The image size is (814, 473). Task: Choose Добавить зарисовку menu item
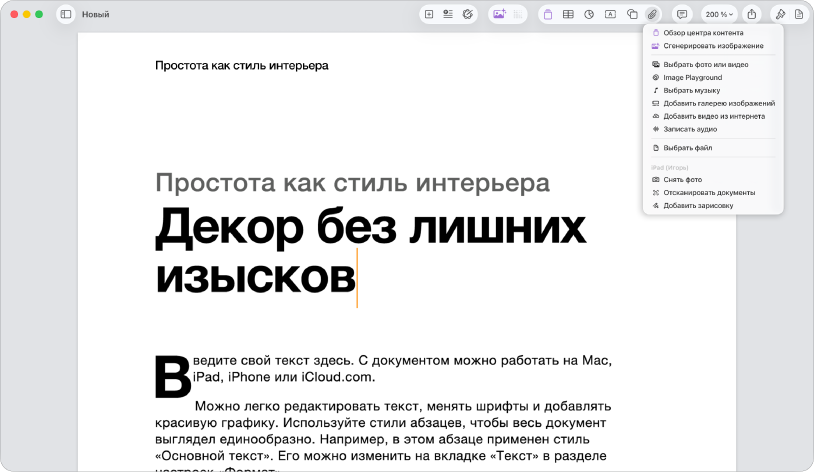pyautogui.click(x=713, y=206)
